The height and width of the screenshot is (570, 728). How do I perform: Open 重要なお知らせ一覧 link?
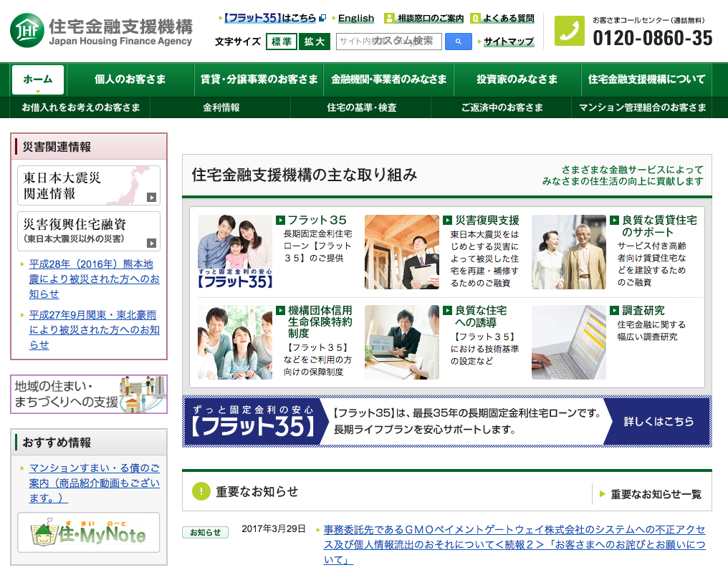click(655, 494)
